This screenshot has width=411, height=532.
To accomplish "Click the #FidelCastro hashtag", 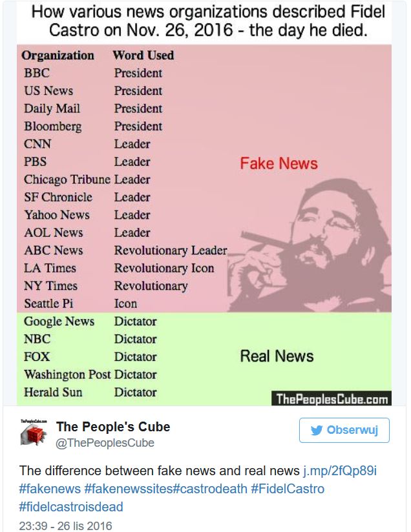I will (290, 489).
